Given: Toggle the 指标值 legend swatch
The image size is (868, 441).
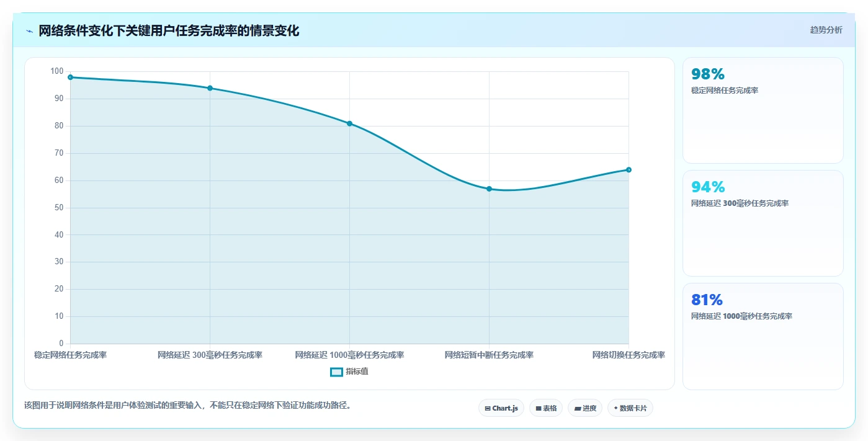Looking at the screenshot, I should pos(336,372).
